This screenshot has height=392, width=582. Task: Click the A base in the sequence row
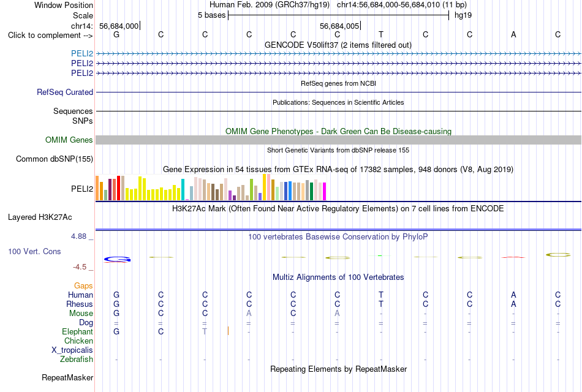pyautogui.click(x=513, y=34)
